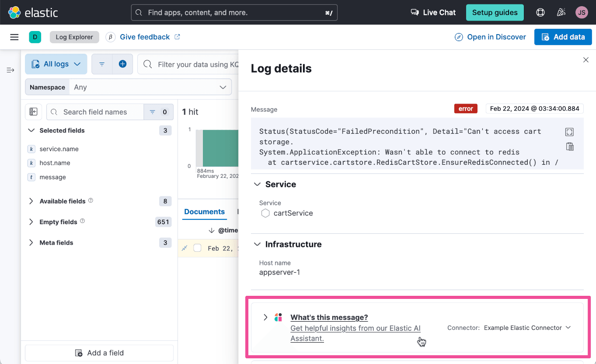Collapse the expanded document row
This screenshot has width=596, height=364.
pos(185,248)
